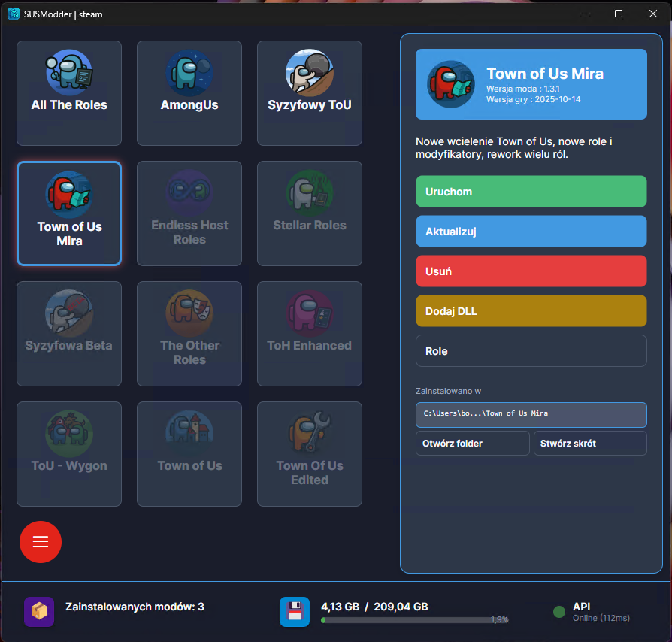This screenshot has width=672, height=642.
Task: Open The Other Roles mod tile
Action: pos(189,334)
